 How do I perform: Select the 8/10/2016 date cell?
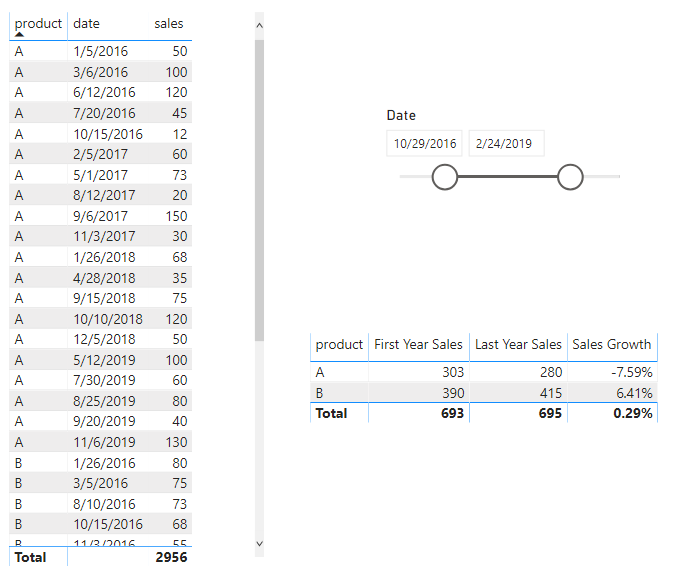point(104,504)
